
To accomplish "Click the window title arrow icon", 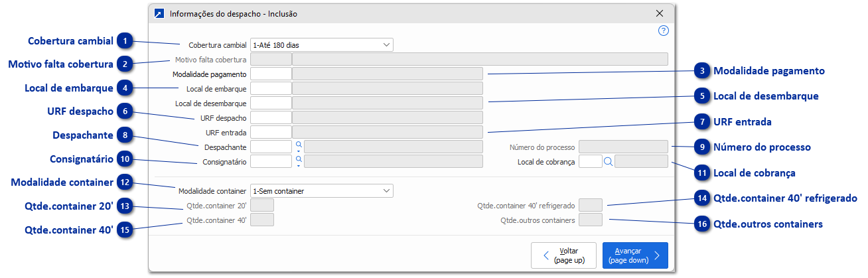I will [x=159, y=13].
